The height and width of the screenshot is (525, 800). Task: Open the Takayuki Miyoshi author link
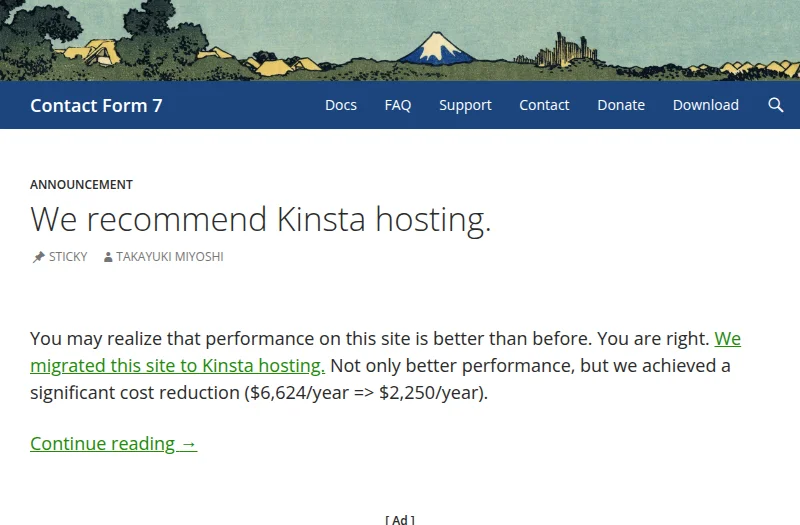[x=169, y=257]
